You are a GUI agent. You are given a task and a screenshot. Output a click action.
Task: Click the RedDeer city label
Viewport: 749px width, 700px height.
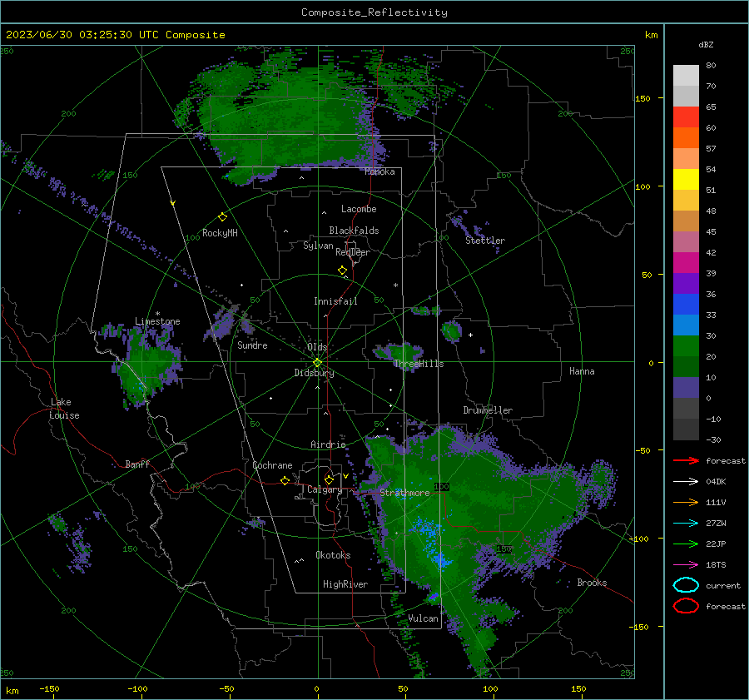point(353,252)
